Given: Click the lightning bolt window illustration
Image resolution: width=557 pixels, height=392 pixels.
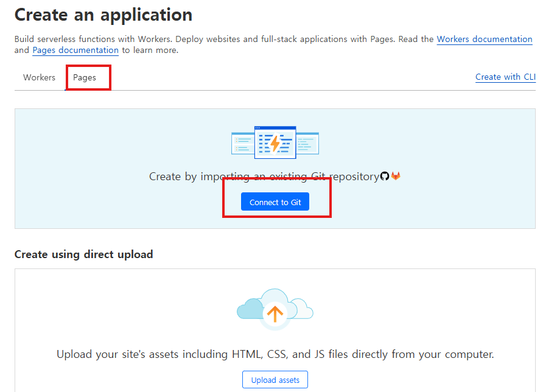Looking at the screenshot, I should pos(275,142).
